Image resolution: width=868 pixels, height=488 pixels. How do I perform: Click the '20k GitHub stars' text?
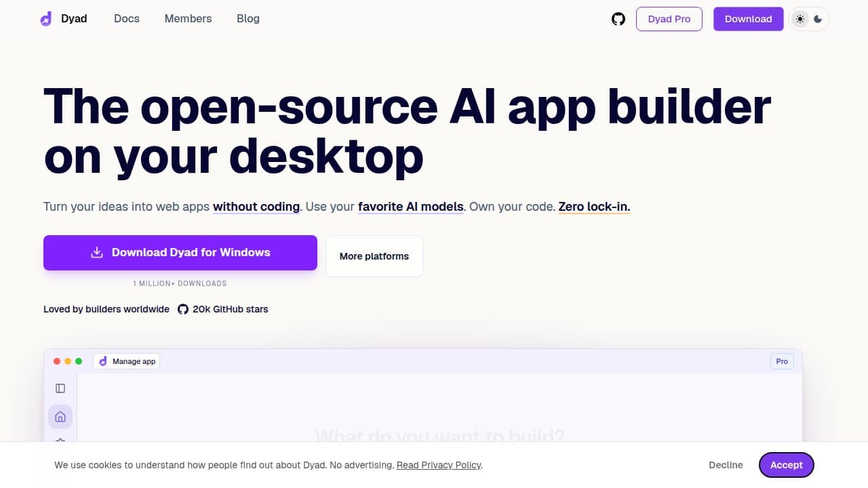[x=231, y=309]
